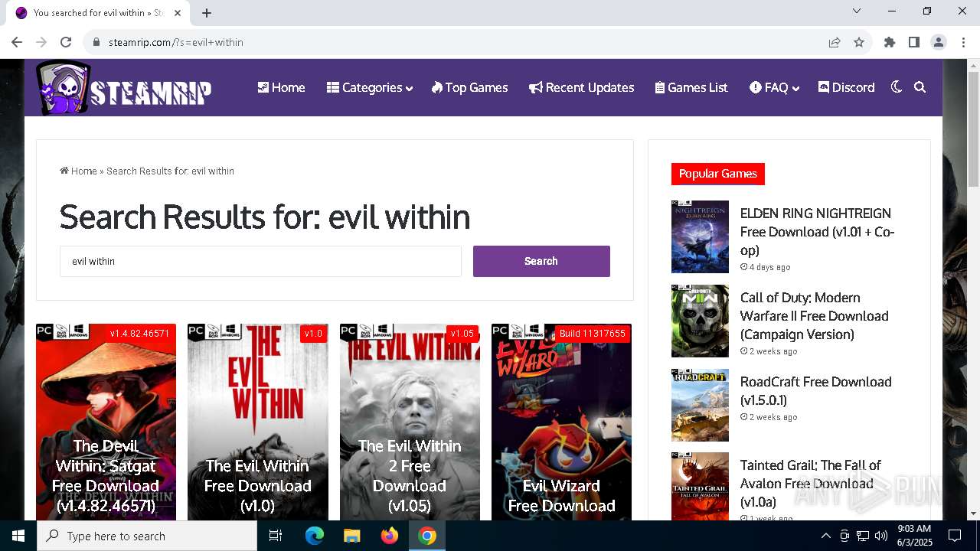Launch Firefox from taskbar
The height and width of the screenshot is (551, 980).
pyautogui.click(x=390, y=536)
